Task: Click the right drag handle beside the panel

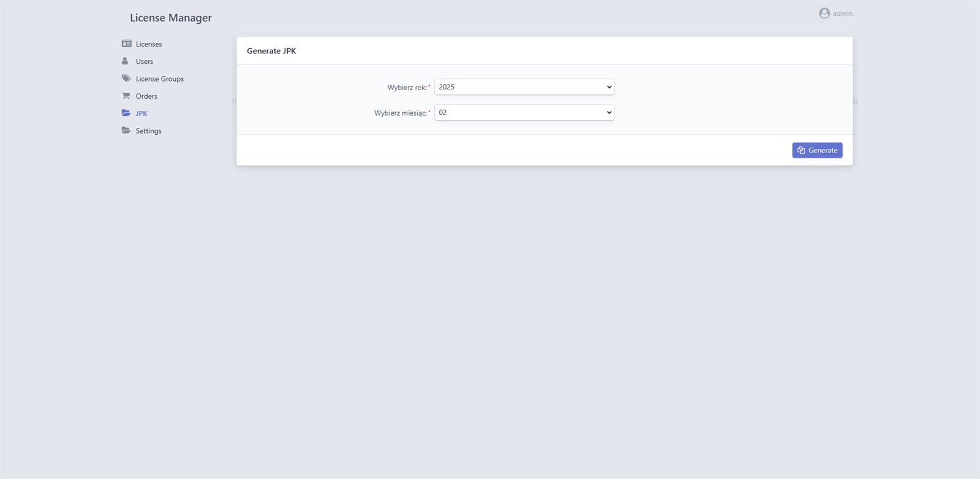Action: click(855, 102)
